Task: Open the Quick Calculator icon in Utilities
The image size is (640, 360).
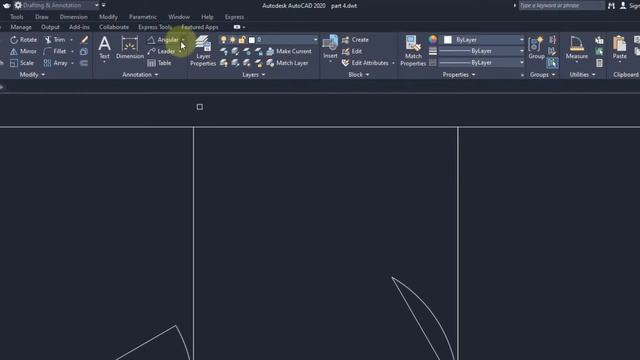Action: 599,63
